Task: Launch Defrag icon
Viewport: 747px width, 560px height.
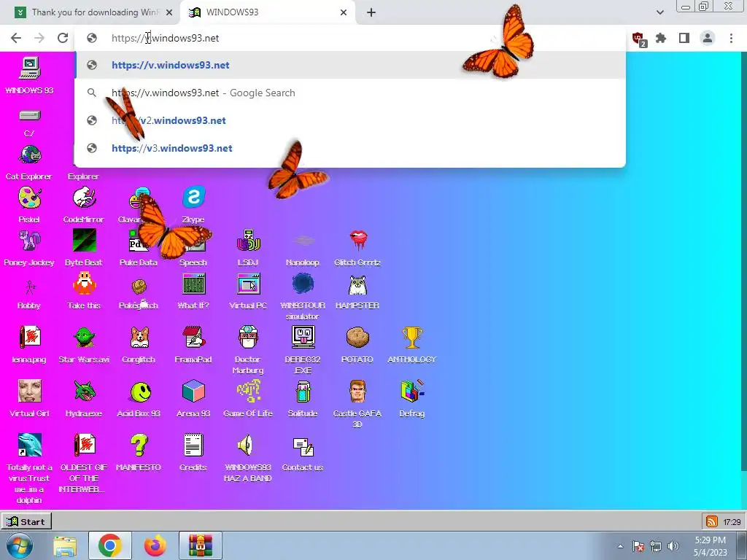Action: [x=412, y=392]
